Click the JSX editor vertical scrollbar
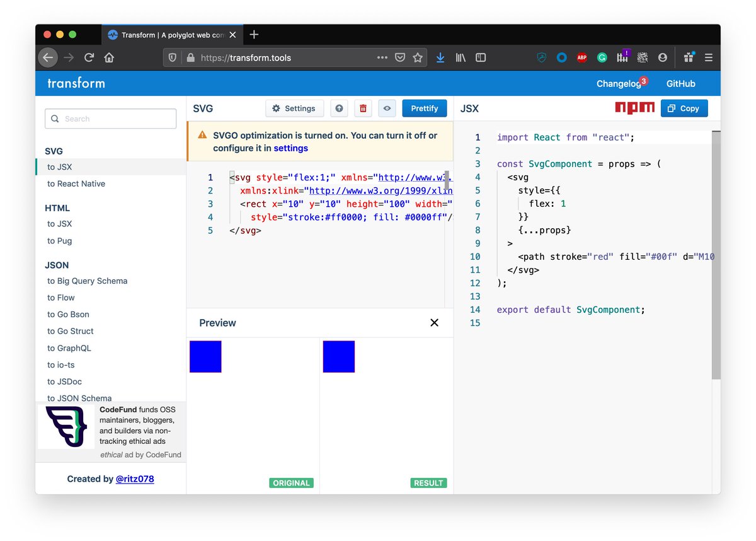The image size is (756, 541). click(x=716, y=255)
